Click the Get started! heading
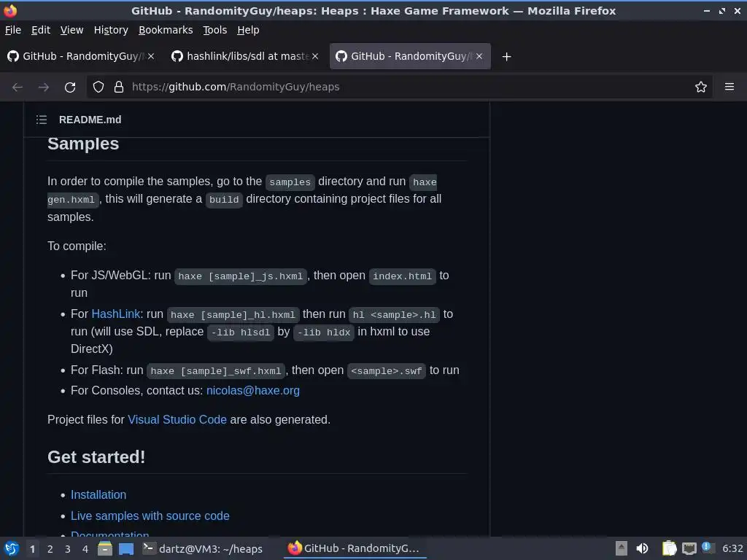 (96, 457)
